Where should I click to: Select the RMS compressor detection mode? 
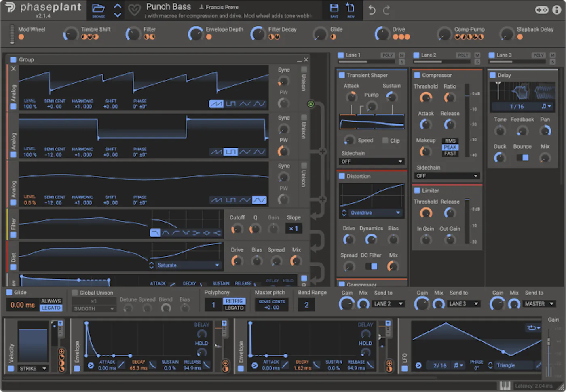click(x=450, y=141)
